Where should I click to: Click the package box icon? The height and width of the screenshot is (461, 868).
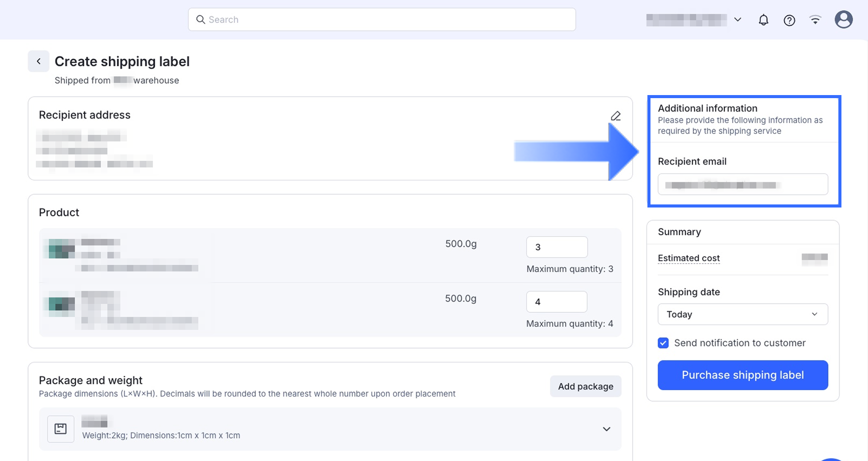pos(61,429)
